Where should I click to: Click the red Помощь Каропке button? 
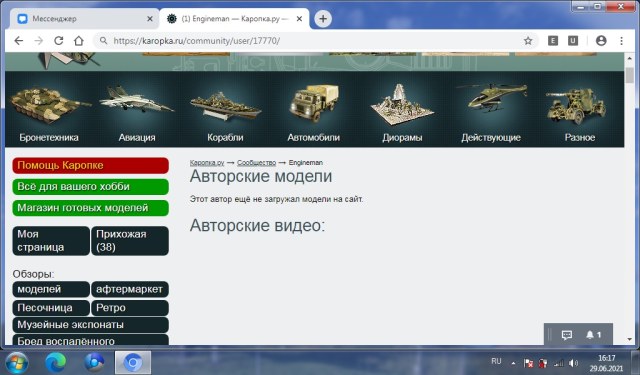point(91,166)
